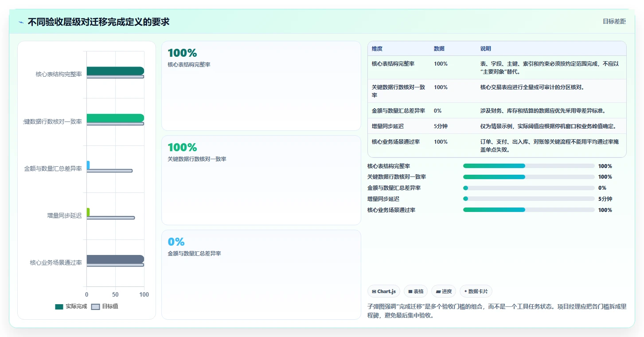Click the 5分钟 value in the table
Viewport: 644px width, 337px height.
(441, 126)
